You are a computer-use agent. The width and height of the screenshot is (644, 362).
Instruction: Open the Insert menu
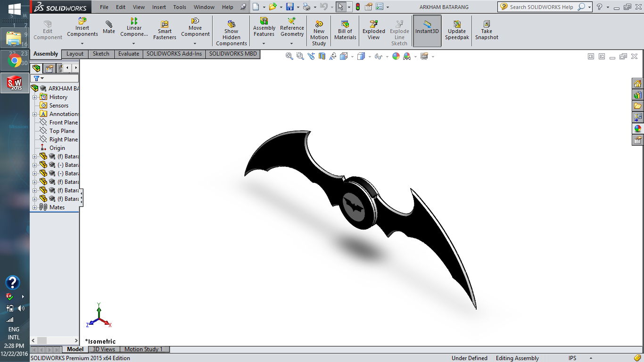159,7
